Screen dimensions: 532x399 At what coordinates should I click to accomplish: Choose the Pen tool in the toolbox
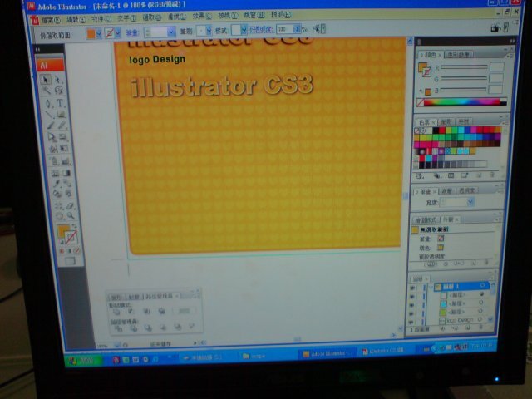point(48,103)
